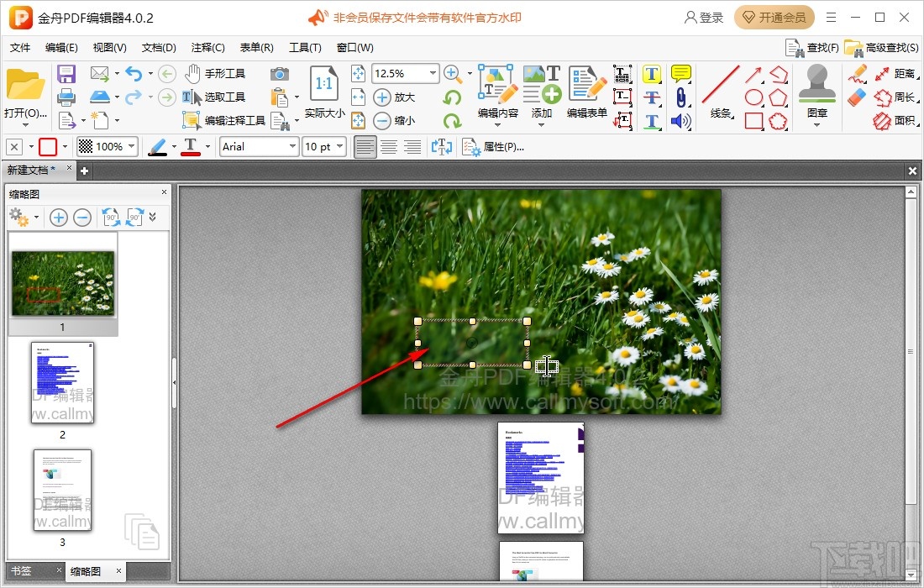Select the 选取工具 selection tool

pyautogui.click(x=213, y=97)
